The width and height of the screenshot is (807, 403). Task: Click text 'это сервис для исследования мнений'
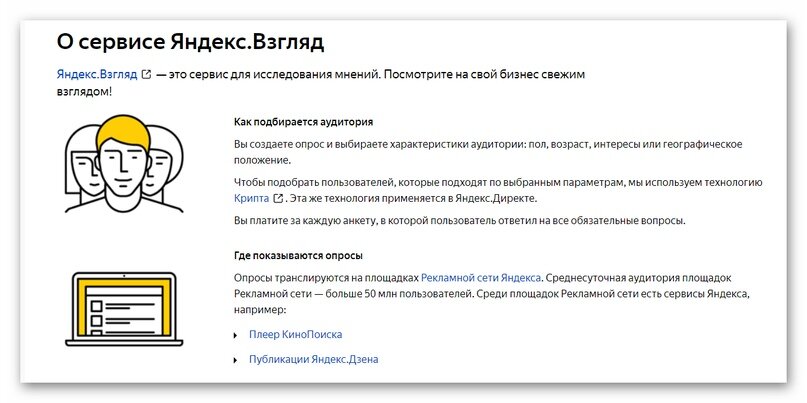pyautogui.click(x=275, y=74)
